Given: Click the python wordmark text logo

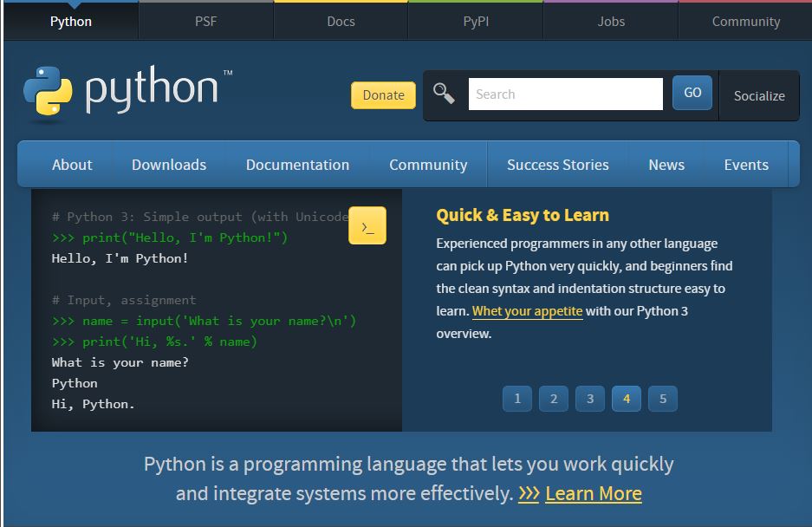Looking at the screenshot, I should tap(151, 89).
